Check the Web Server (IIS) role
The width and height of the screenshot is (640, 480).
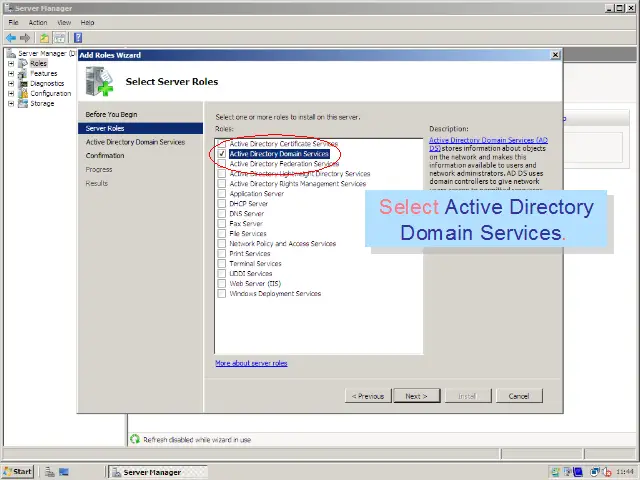222,284
